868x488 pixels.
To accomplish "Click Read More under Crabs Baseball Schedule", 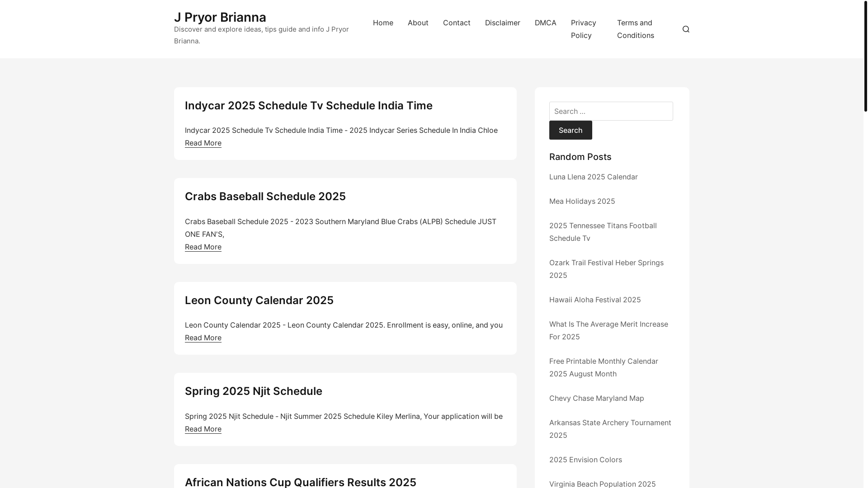I will pyautogui.click(x=203, y=247).
